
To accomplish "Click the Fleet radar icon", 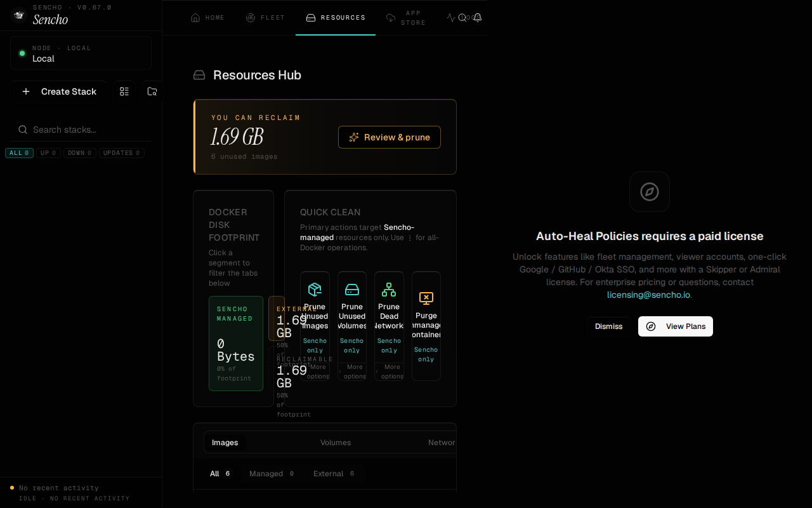I will (x=251, y=18).
